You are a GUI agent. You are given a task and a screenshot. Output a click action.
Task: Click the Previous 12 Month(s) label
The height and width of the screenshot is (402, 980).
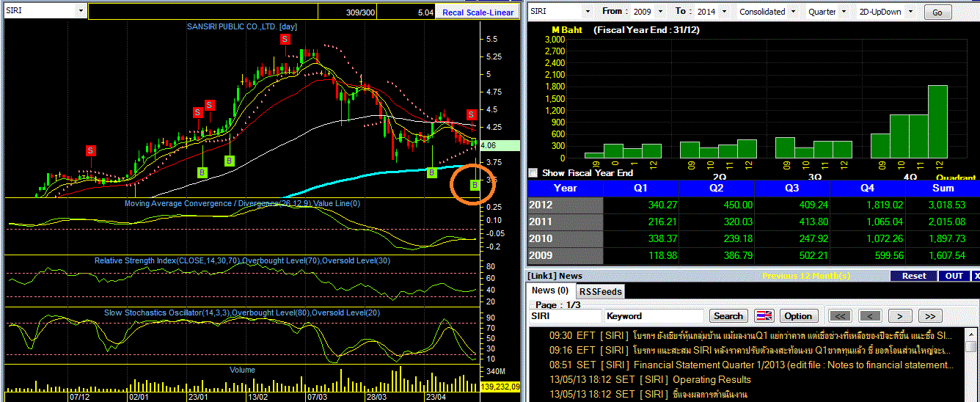[806, 276]
